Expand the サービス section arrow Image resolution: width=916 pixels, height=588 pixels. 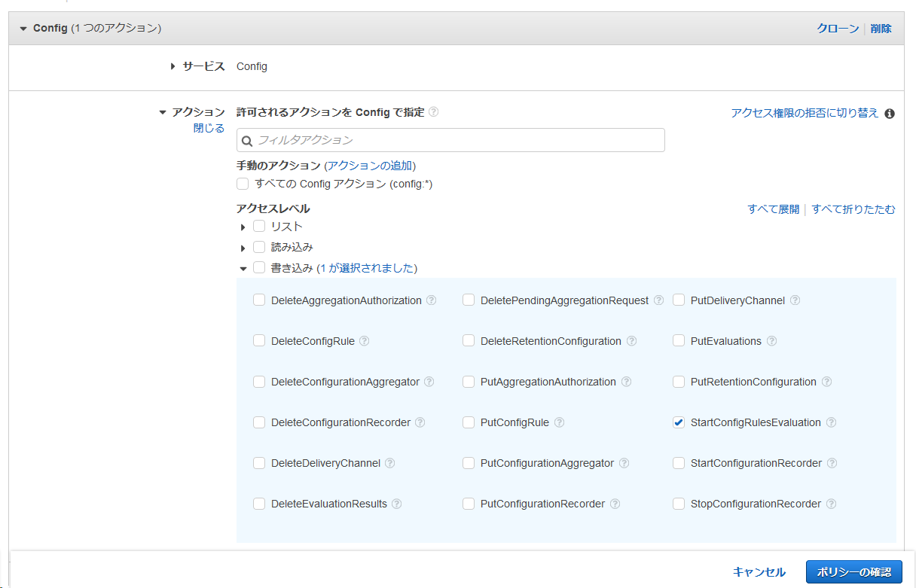(173, 66)
